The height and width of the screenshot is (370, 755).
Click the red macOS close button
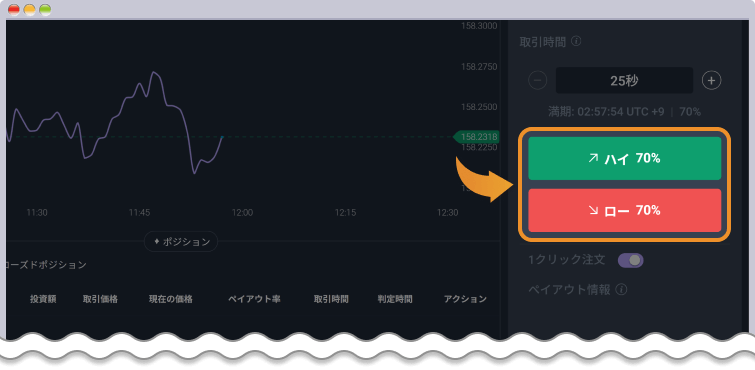14,10
